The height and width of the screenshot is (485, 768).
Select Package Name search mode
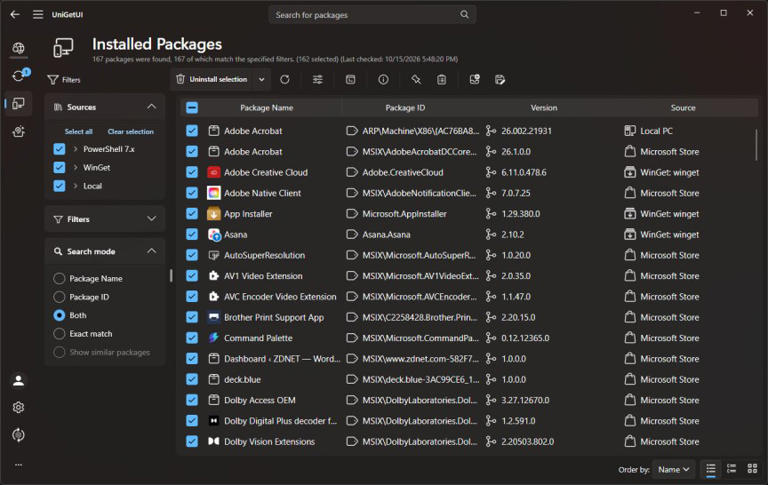tap(59, 278)
